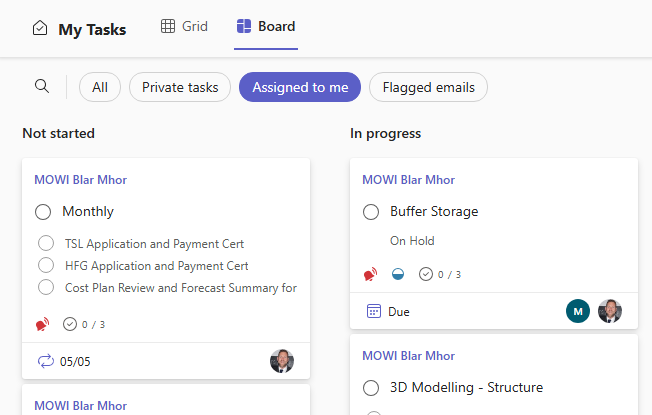
Task: Mark 3D Modelling - Structure complete
Action: pyautogui.click(x=371, y=388)
